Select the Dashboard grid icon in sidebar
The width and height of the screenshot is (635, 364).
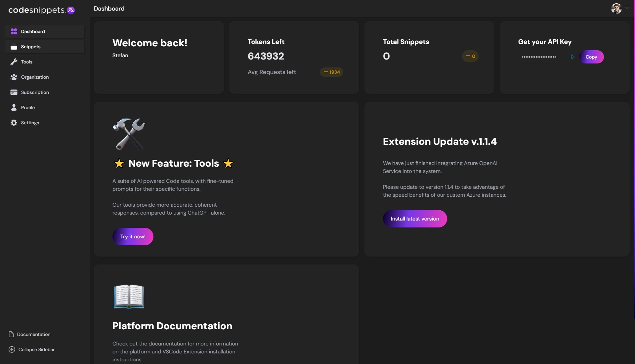(x=14, y=31)
